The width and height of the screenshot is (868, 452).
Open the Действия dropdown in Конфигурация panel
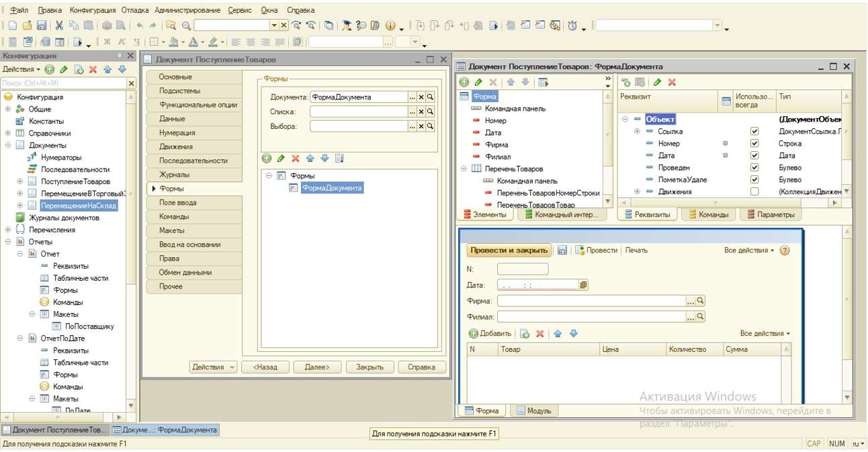pyautogui.click(x=21, y=69)
